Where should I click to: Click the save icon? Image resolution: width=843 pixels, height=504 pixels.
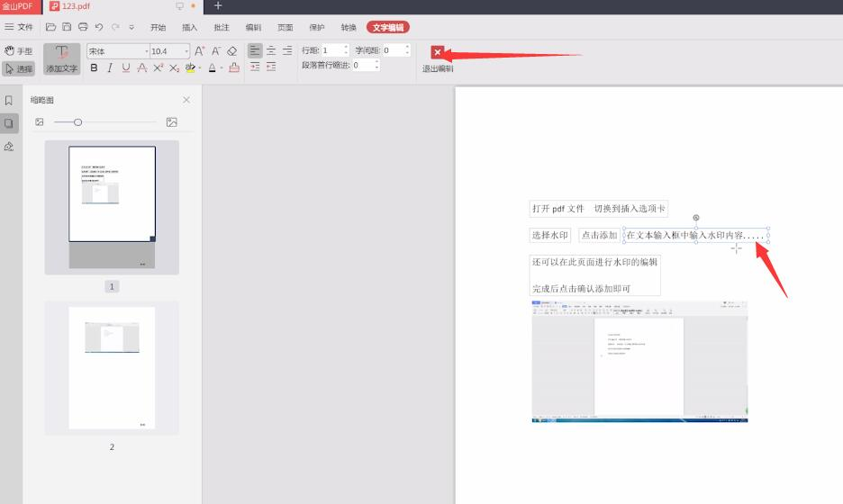coord(67,27)
